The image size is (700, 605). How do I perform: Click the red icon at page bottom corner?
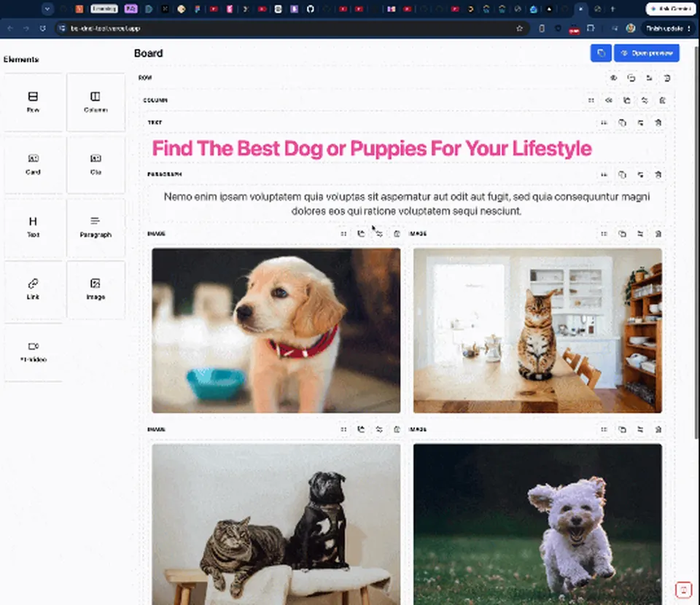[683, 590]
